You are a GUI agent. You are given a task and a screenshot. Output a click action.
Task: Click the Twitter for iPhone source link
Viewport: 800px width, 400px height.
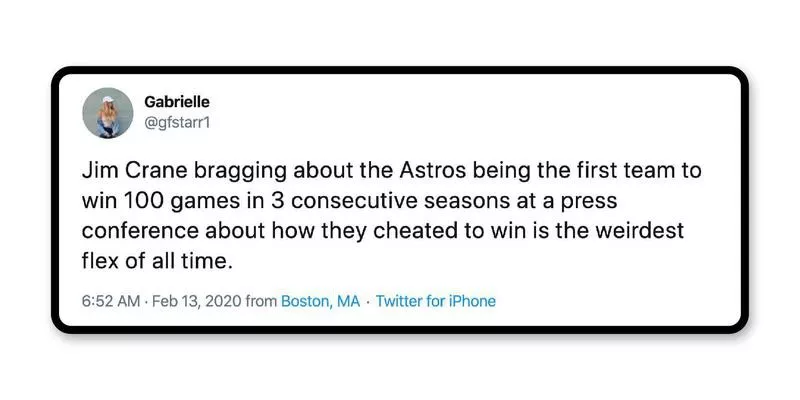(x=435, y=301)
